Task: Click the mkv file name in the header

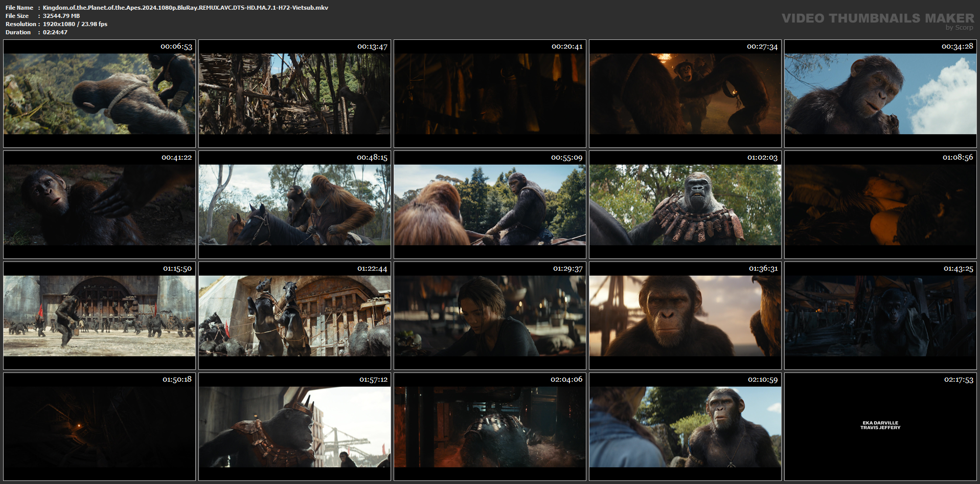Action: (186, 8)
